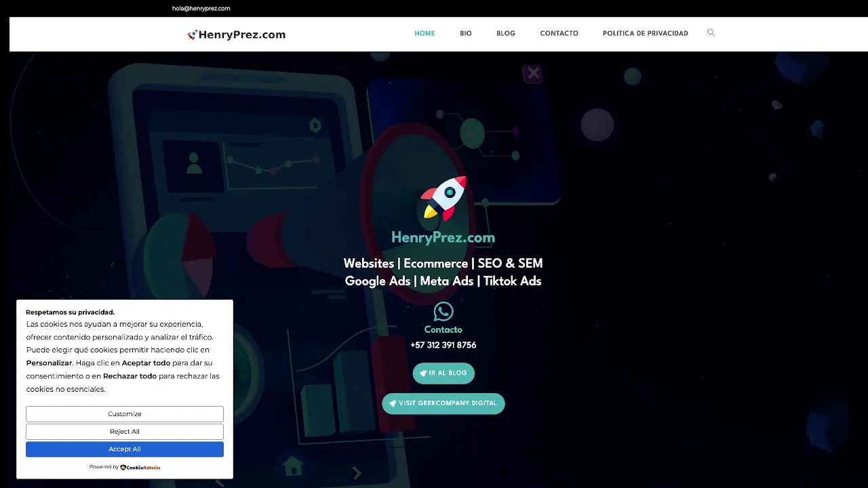The width and height of the screenshot is (868, 488).
Task: Click the phone number +57 312 391 8756
Action: pos(443,346)
